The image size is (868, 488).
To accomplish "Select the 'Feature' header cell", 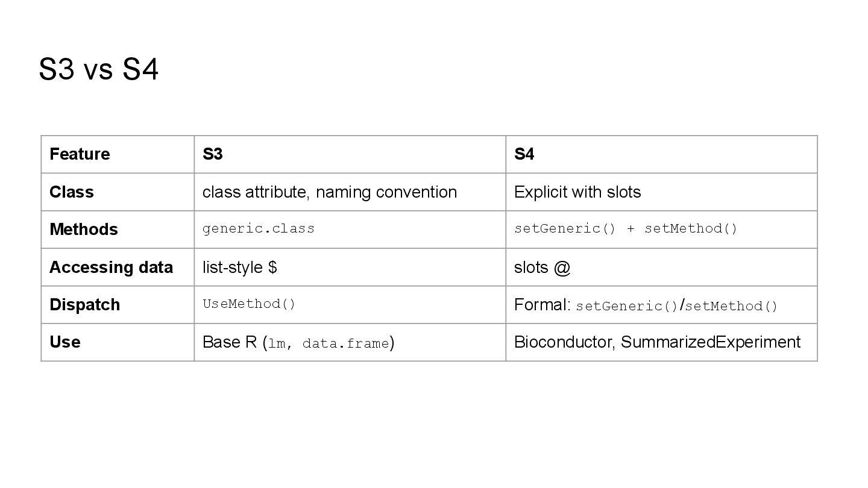I will (80, 154).
